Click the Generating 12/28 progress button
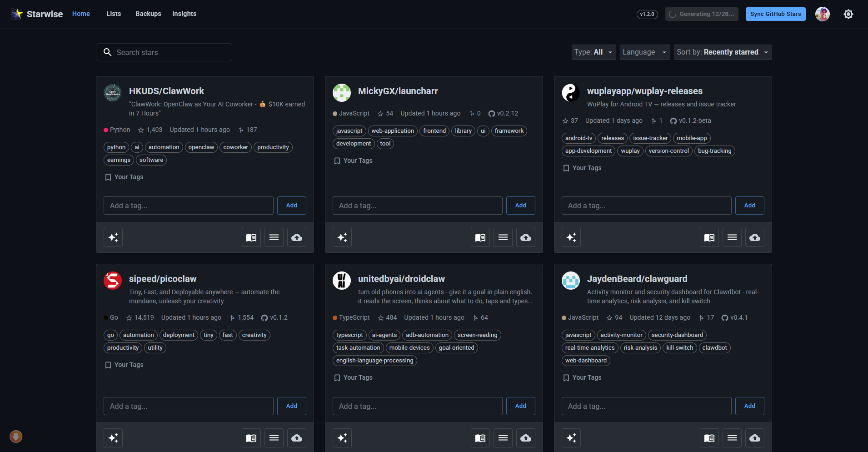This screenshot has height=452, width=868. [x=702, y=14]
